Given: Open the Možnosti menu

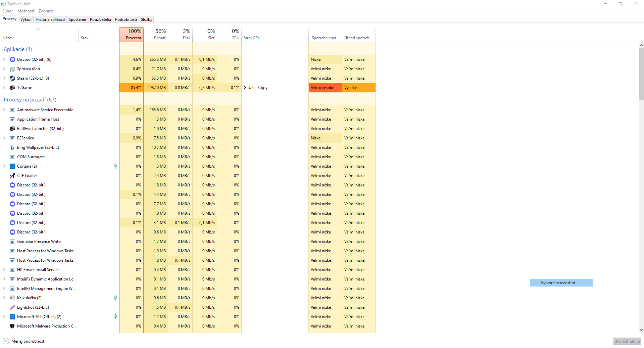Looking at the screenshot, I should (x=26, y=11).
